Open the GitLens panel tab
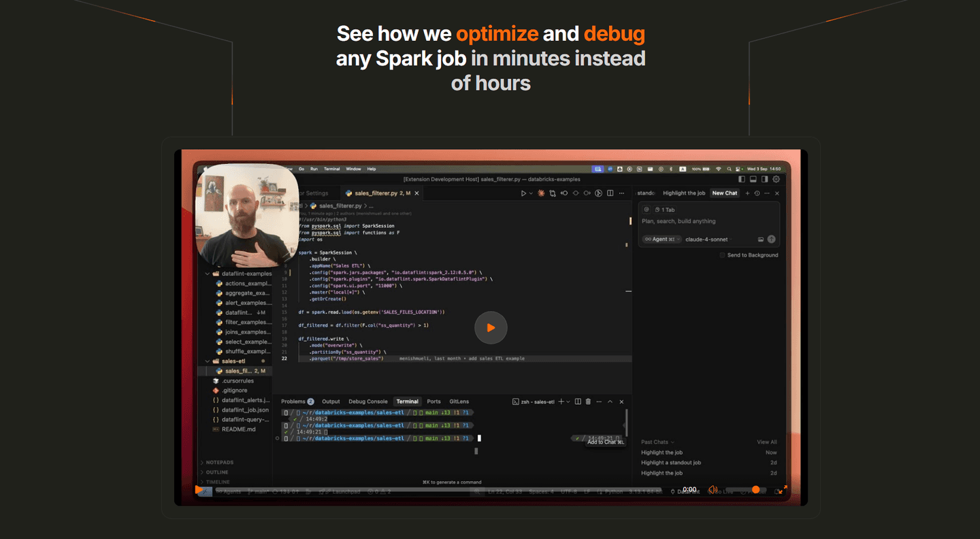This screenshot has width=980, height=539. [459, 402]
